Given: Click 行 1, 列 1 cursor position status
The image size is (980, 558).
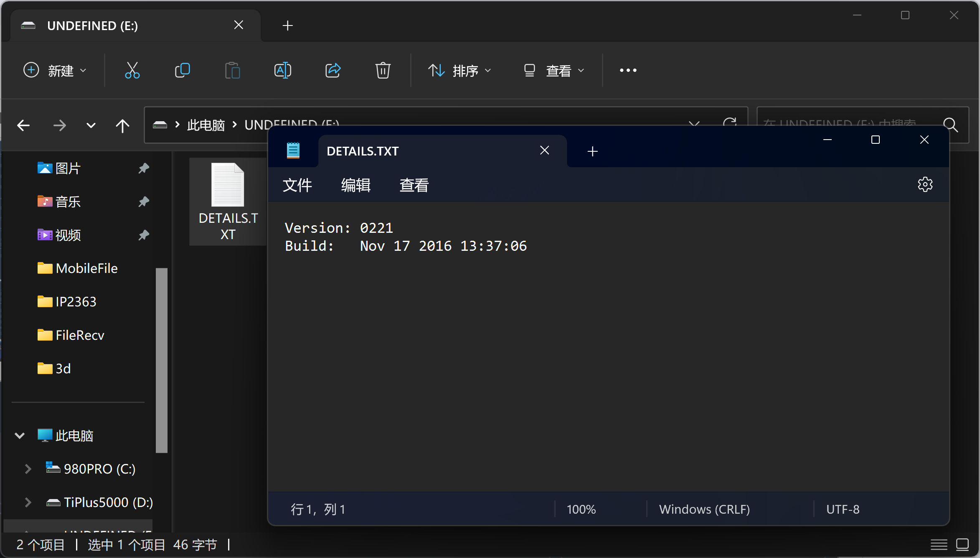Looking at the screenshot, I should point(318,509).
